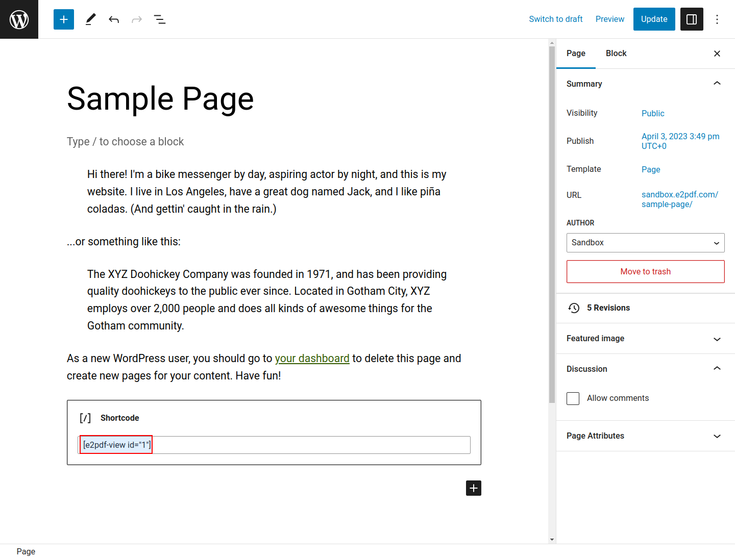Click the 'your dashboard' link
Screen dimensions: 735x560
tap(312, 359)
